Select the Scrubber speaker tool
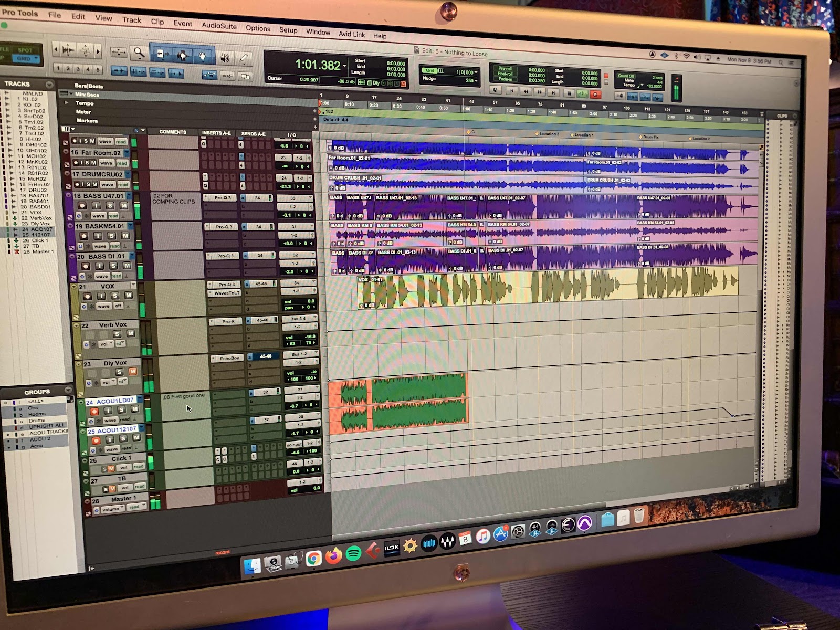 (225, 57)
